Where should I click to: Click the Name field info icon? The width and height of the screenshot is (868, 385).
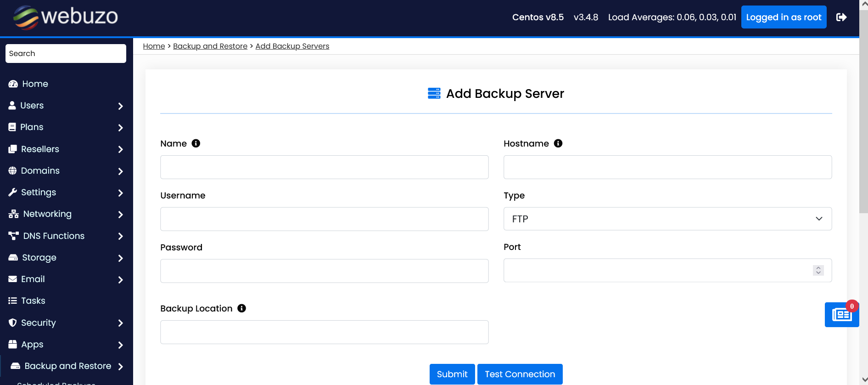tap(196, 143)
